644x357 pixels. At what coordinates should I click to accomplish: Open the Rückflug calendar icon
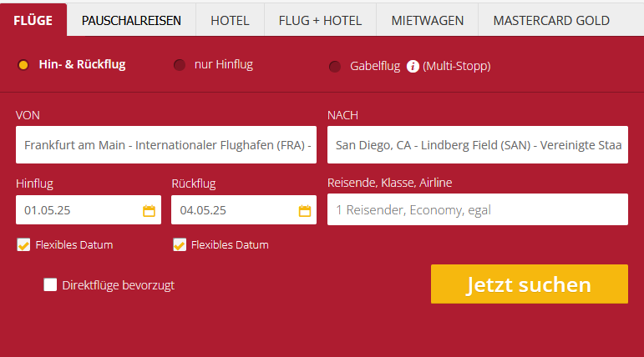click(x=305, y=210)
